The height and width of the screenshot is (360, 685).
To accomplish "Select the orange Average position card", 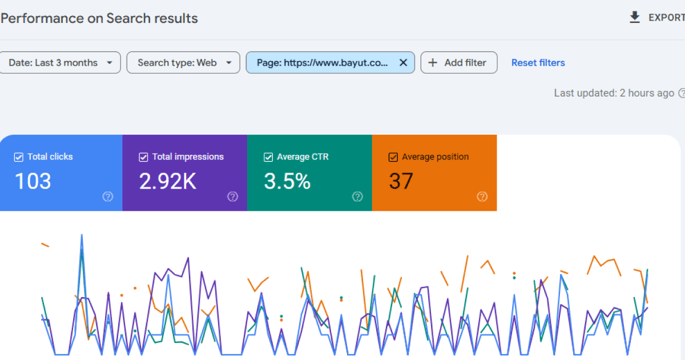I will 434,173.
